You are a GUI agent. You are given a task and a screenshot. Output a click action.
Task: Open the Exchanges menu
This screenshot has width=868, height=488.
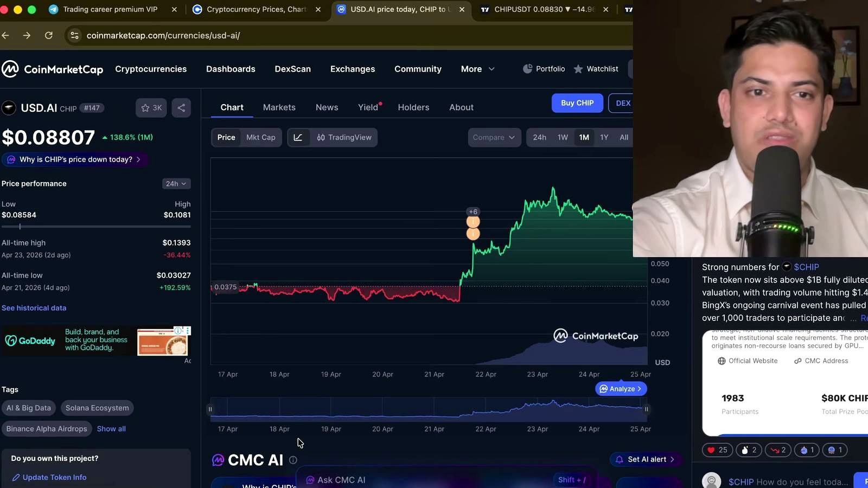[353, 69]
